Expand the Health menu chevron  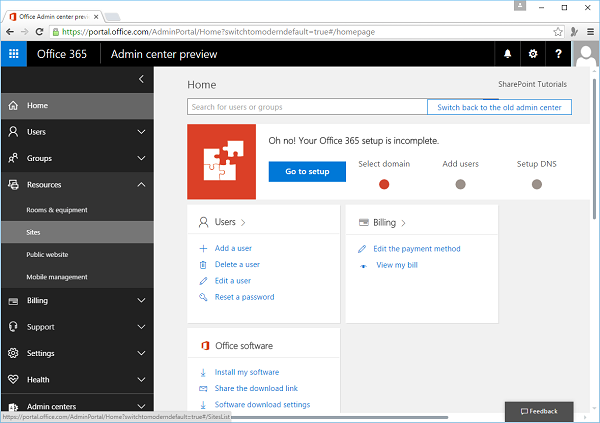(141, 380)
